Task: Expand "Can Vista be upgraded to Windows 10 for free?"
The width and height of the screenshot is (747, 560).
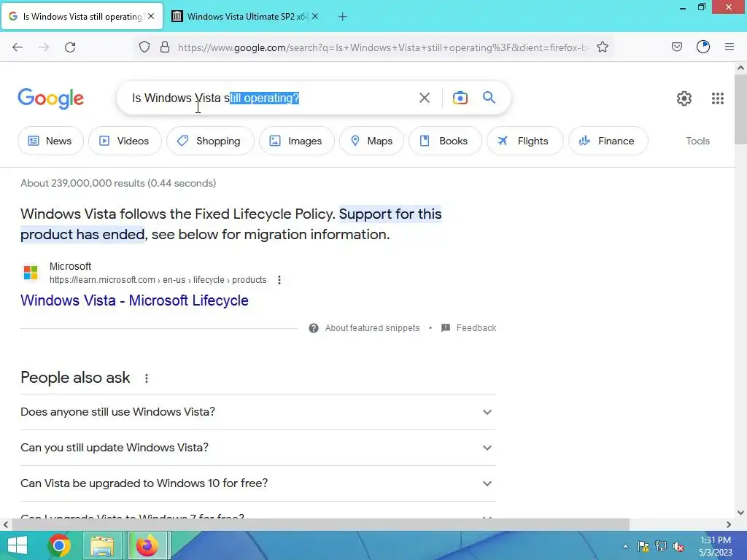Action: pyautogui.click(x=258, y=483)
